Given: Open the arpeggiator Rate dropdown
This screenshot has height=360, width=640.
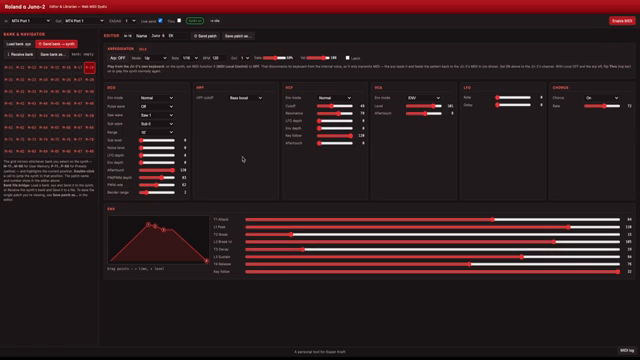Looking at the screenshot, I should tap(190, 58).
